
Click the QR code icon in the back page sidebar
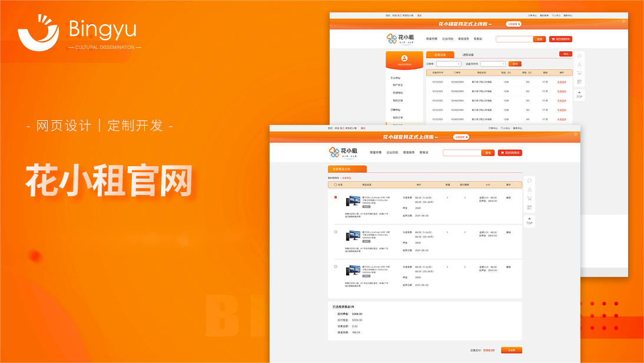click(579, 81)
